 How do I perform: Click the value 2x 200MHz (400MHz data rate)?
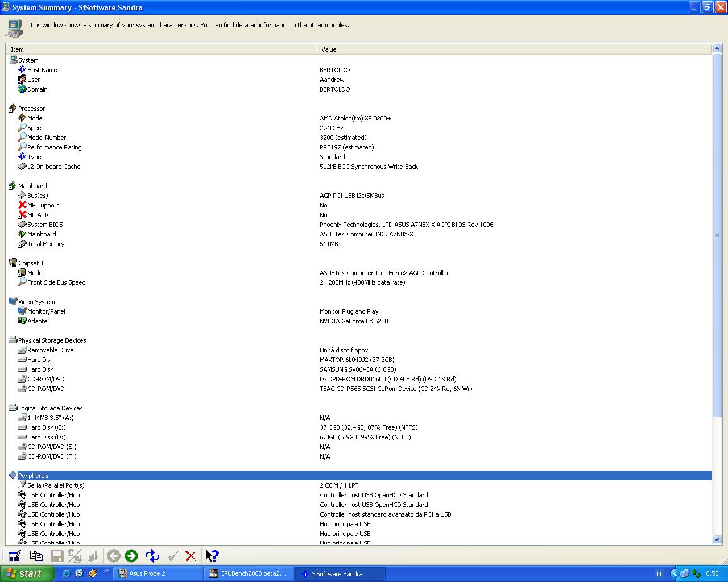click(362, 282)
